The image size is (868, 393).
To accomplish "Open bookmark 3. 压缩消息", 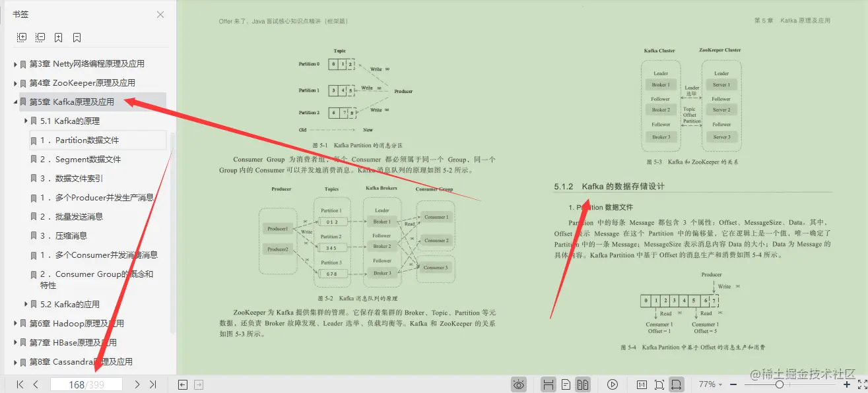I will [63, 236].
